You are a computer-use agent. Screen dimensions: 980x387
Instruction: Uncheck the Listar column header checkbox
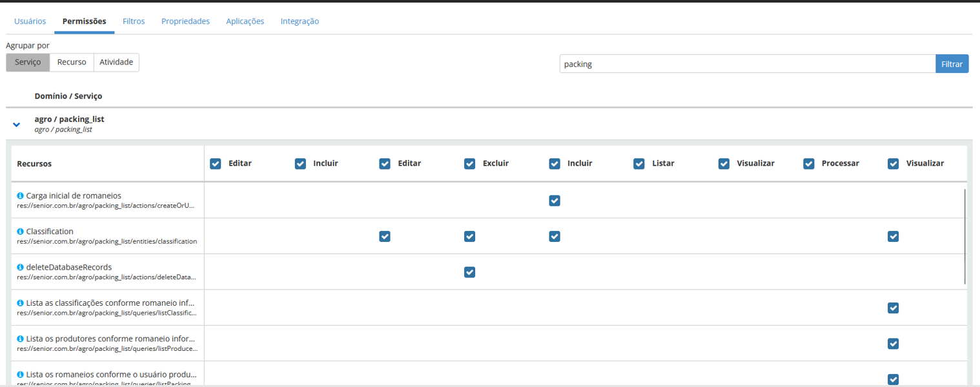coord(639,164)
